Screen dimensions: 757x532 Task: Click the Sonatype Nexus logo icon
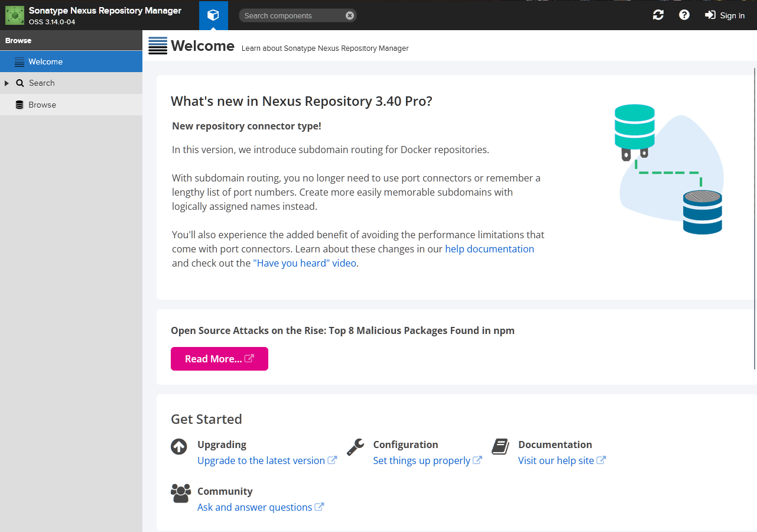pyautogui.click(x=15, y=15)
